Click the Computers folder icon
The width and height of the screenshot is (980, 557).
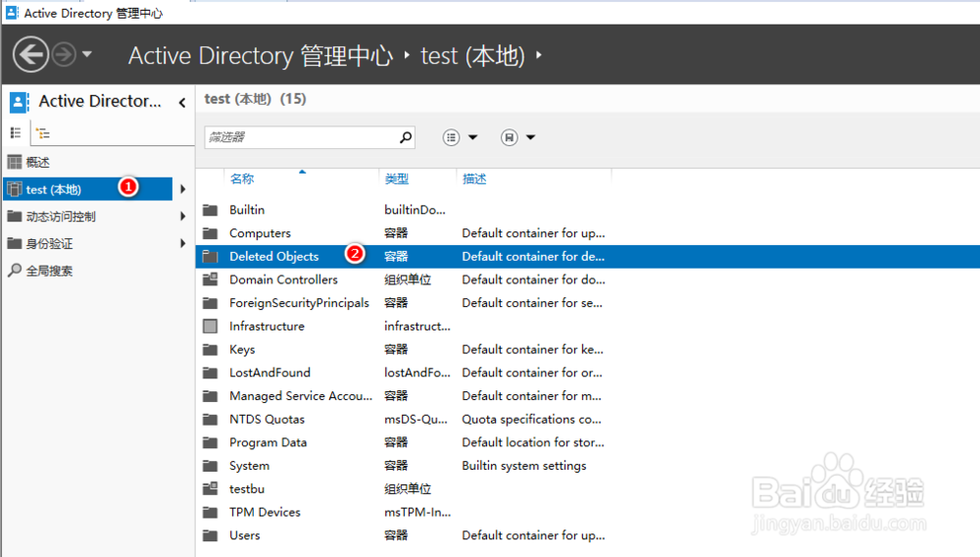210,233
